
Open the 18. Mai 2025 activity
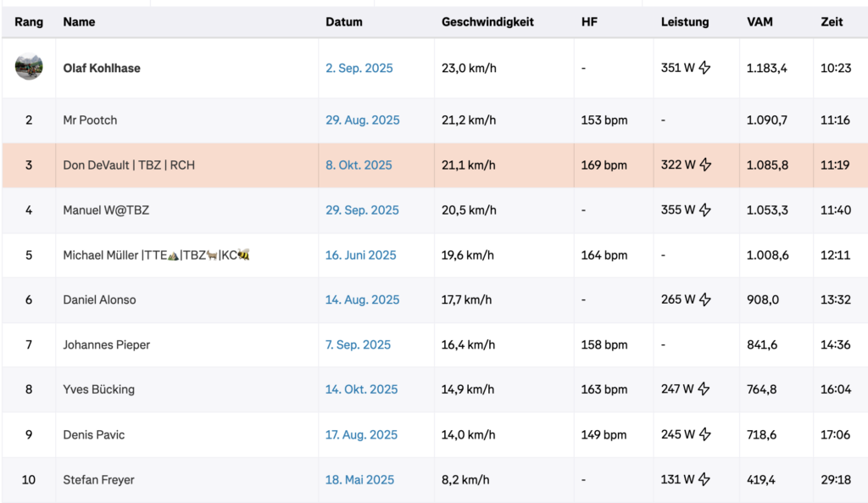point(360,479)
